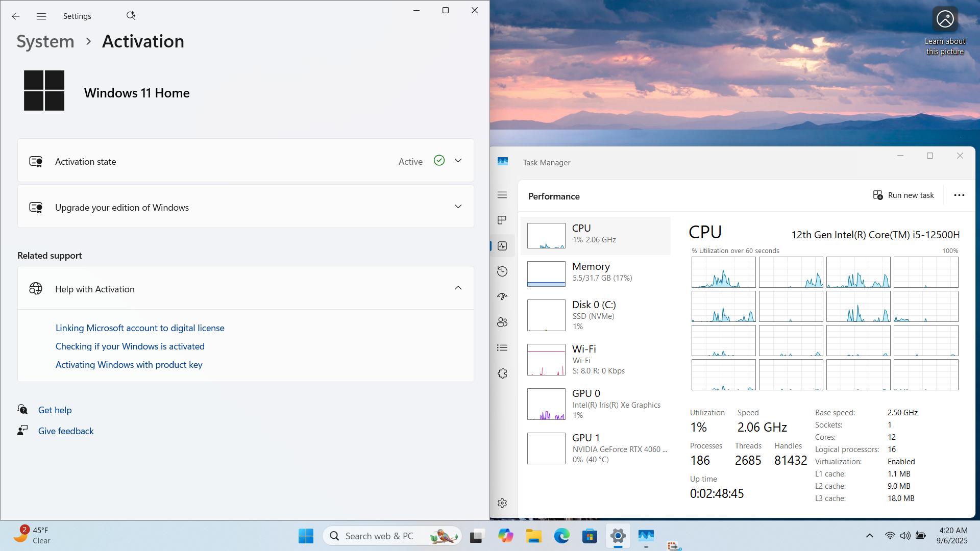Click the L1 cache value 1.1 MB
The image size is (980, 551).
point(899,474)
